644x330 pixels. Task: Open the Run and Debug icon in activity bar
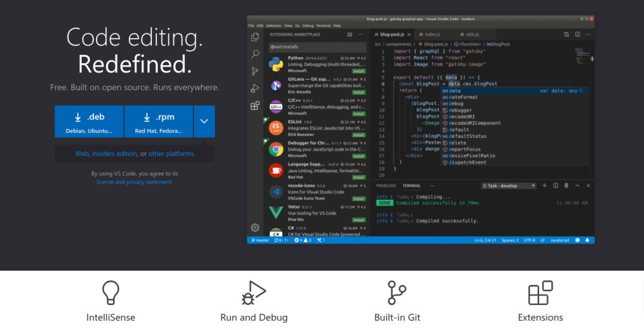pyautogui.click(x=255, y=88)
